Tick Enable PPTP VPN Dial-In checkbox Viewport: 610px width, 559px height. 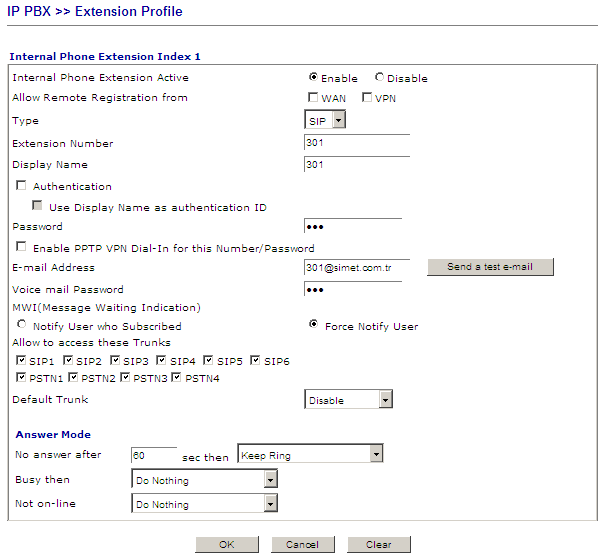pyautogui.click(x=21, y=248)
